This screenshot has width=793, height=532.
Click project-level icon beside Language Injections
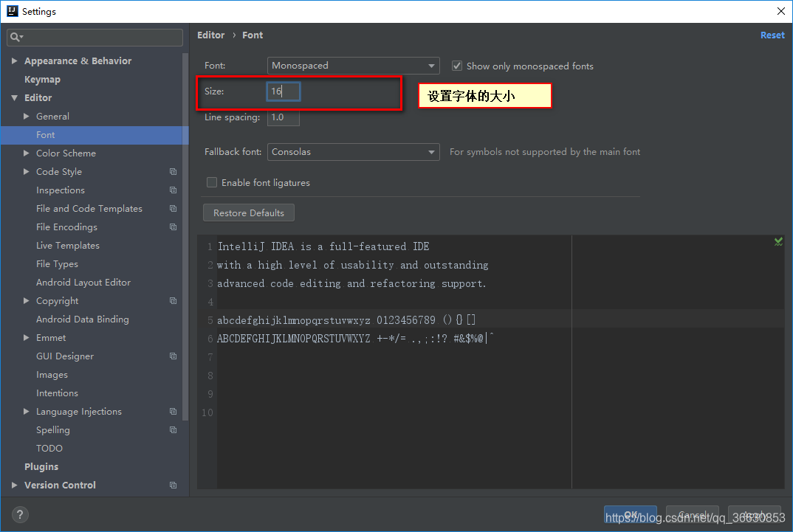coord(173,411)
